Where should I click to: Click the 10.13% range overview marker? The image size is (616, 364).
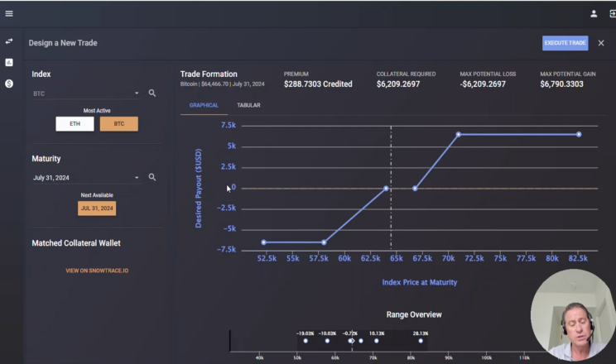(x=377, y=341)
